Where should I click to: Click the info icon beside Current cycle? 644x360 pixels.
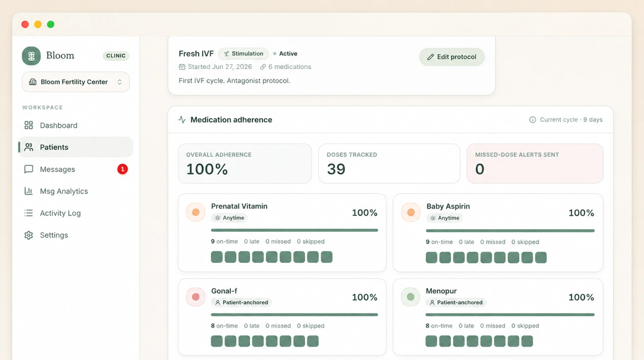pyautogui.click(x=533, y=120)
